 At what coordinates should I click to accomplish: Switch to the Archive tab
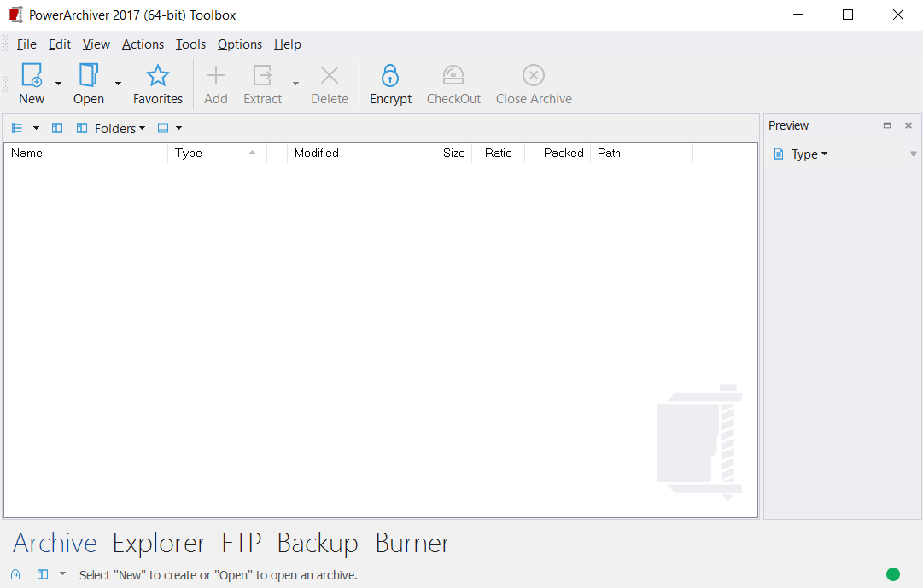pos(55,543)
